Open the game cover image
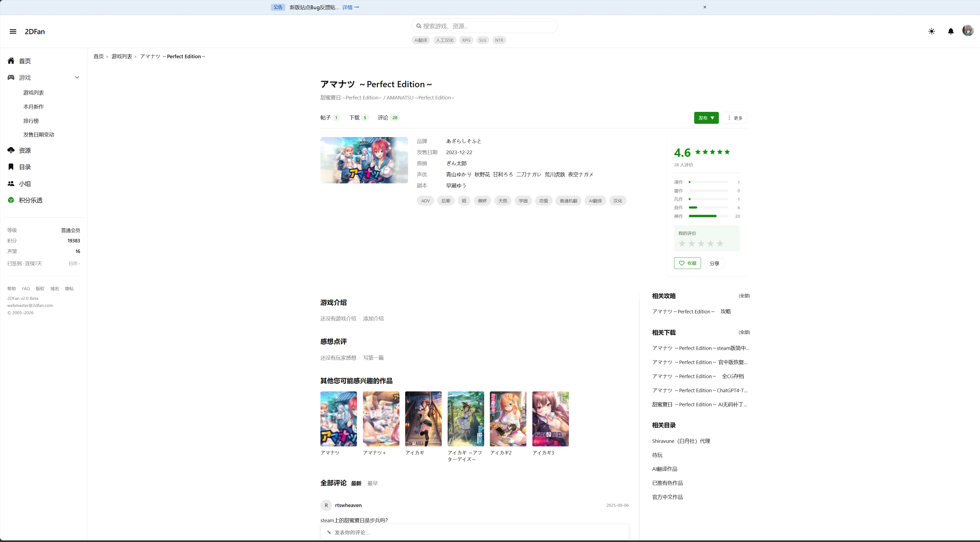 364,160
